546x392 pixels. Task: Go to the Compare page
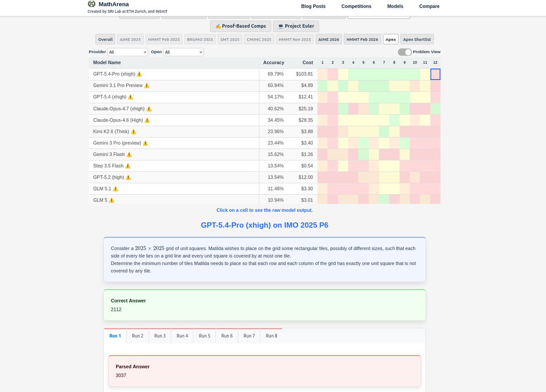(429, 6)
